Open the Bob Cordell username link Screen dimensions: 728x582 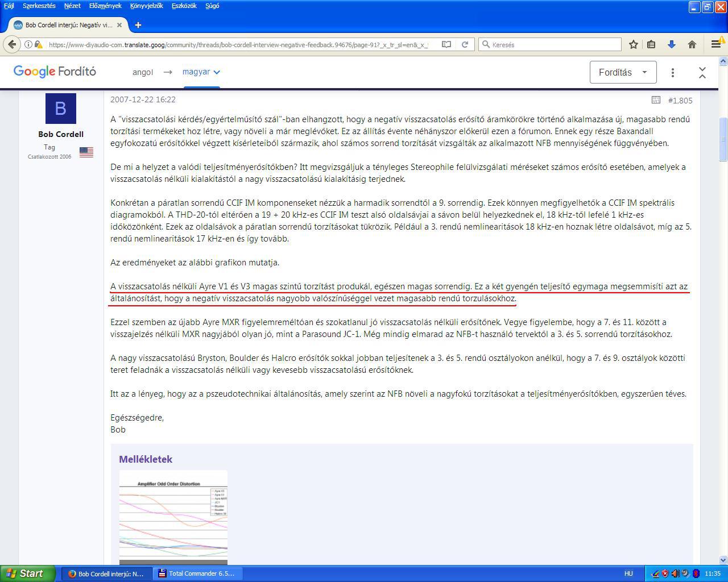(61, 134)
